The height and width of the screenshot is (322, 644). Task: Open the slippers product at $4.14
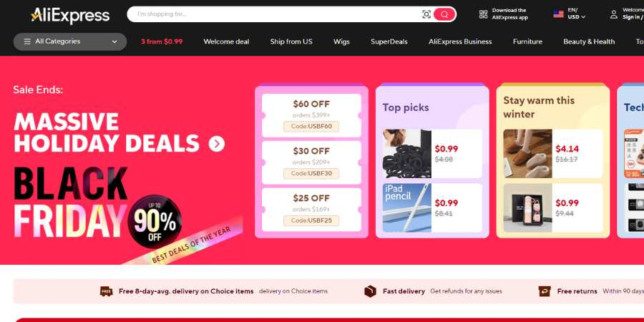(x=528, y=154)
